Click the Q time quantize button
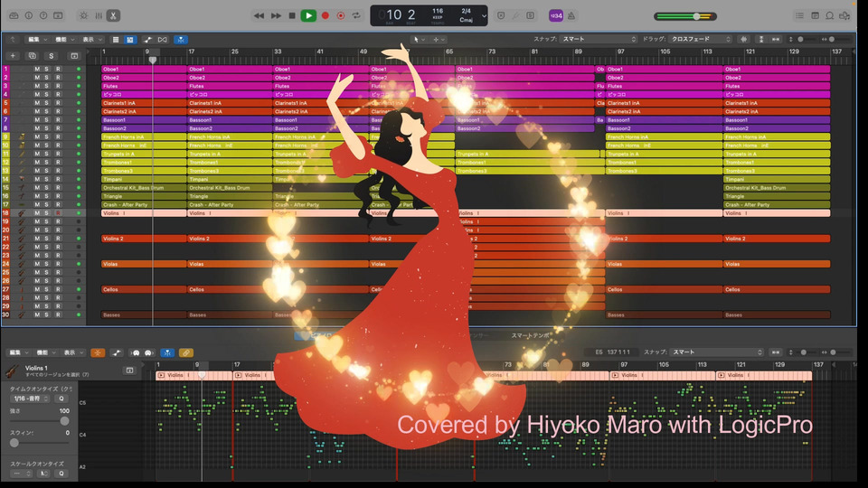The image size is (868, 488). 61,398
